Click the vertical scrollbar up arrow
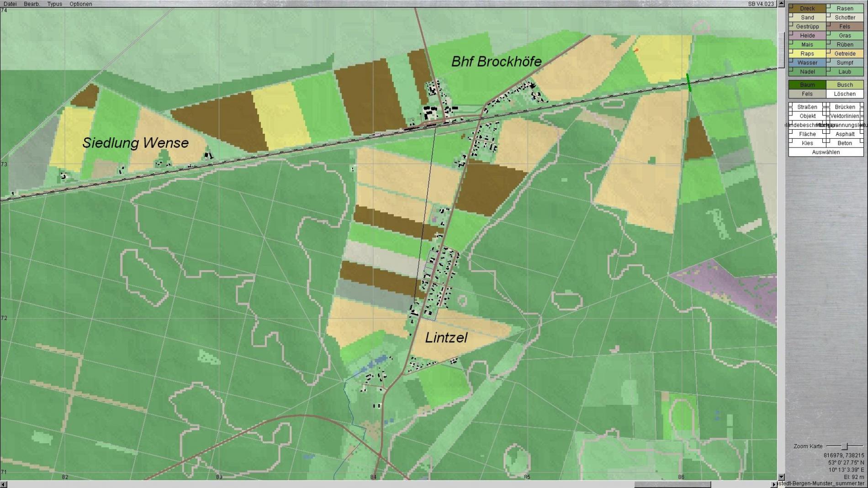 coord(781,4)
